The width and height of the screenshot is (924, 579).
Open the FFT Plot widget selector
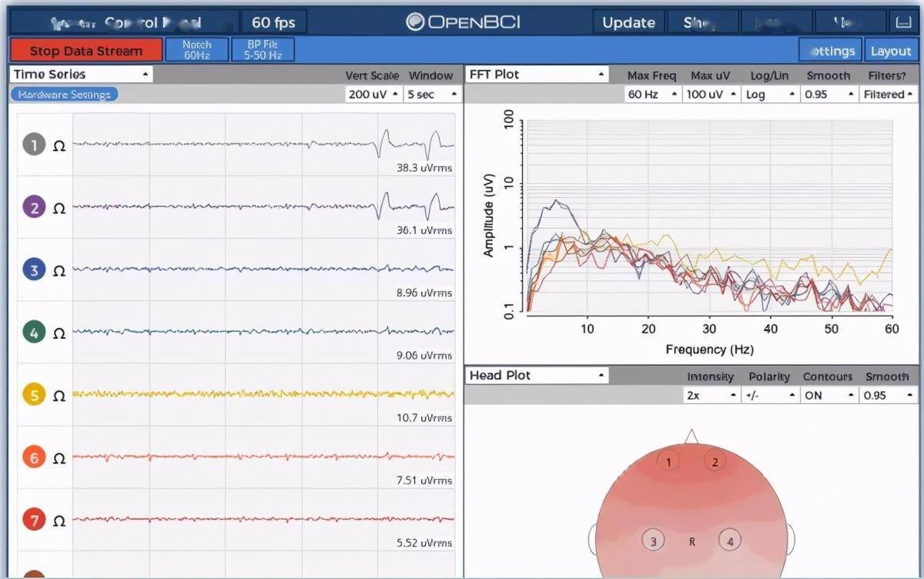[537, 75]
